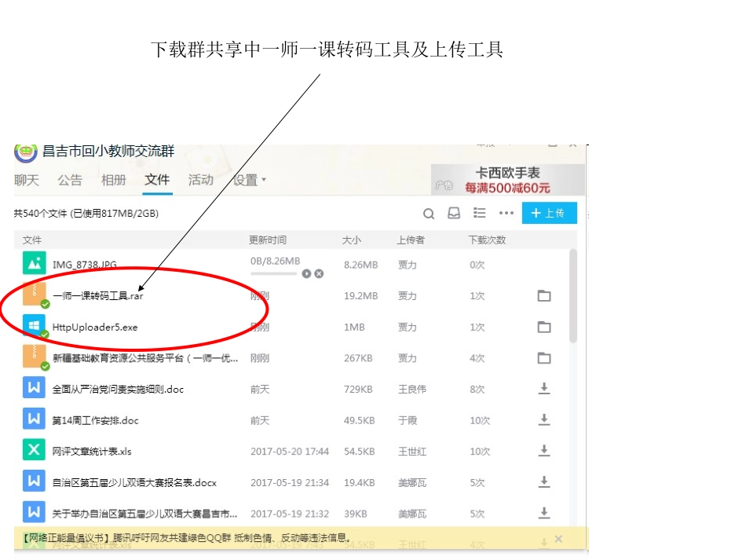This screenshot has height=560, width=746.
Task: Click the storage usage text 共540个文件
Action: point(86,213)
